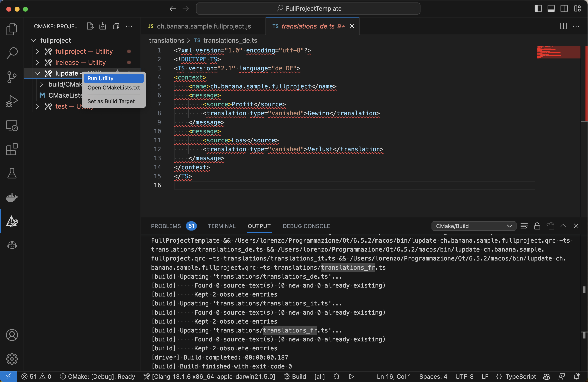Toggle output scroll lock icon
Viewport: 588px width, 382px height.
click(x=537, y=226)
